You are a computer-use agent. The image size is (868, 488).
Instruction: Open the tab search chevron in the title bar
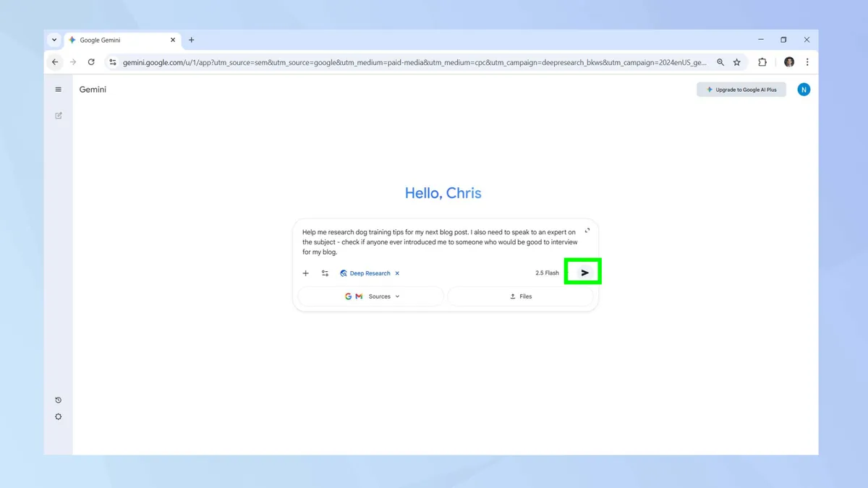click(54, 40)
